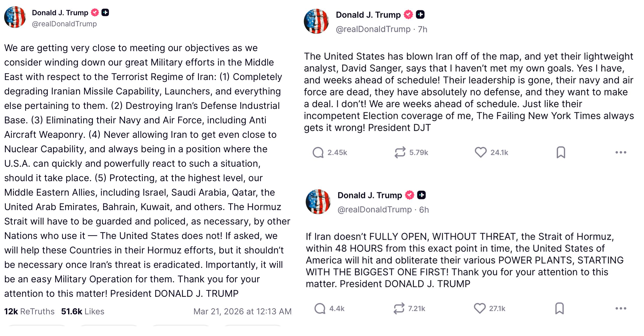Like the post about David Sanger
Screen dimensions: 644x336
click(x=481, y=152)
